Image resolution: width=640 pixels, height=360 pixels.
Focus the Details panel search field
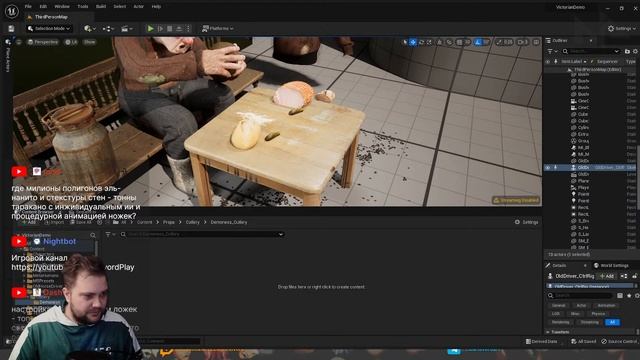[580, 296]
